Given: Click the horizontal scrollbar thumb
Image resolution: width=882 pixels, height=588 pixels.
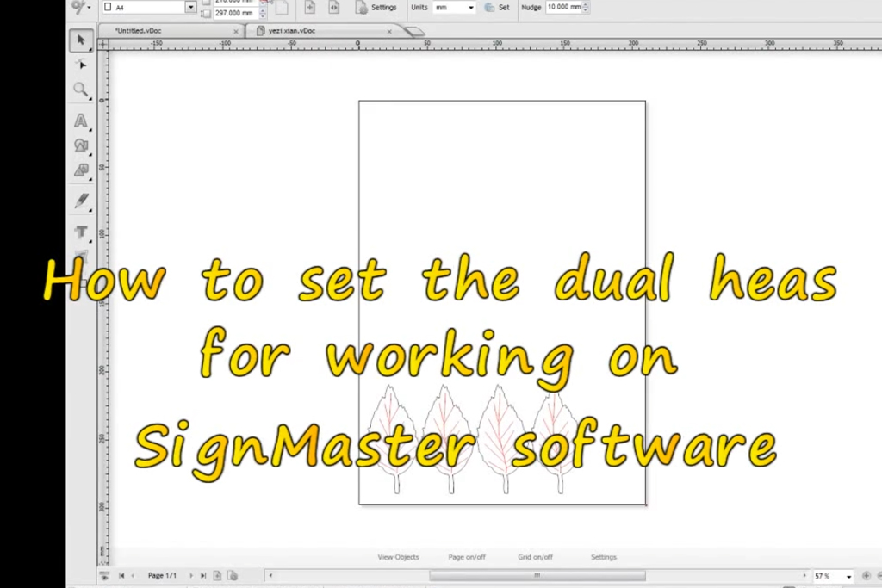Looking at the screenshot, I should click(537, 575).
